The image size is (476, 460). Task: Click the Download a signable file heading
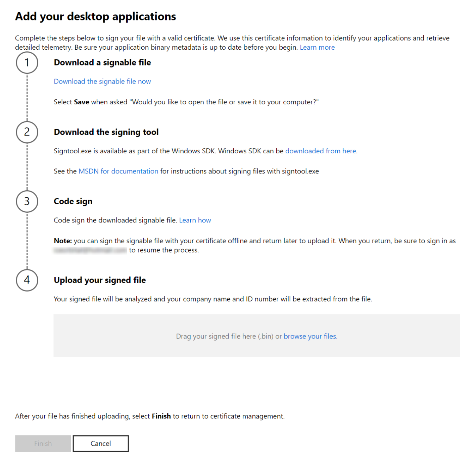click(x=102, y=62)
